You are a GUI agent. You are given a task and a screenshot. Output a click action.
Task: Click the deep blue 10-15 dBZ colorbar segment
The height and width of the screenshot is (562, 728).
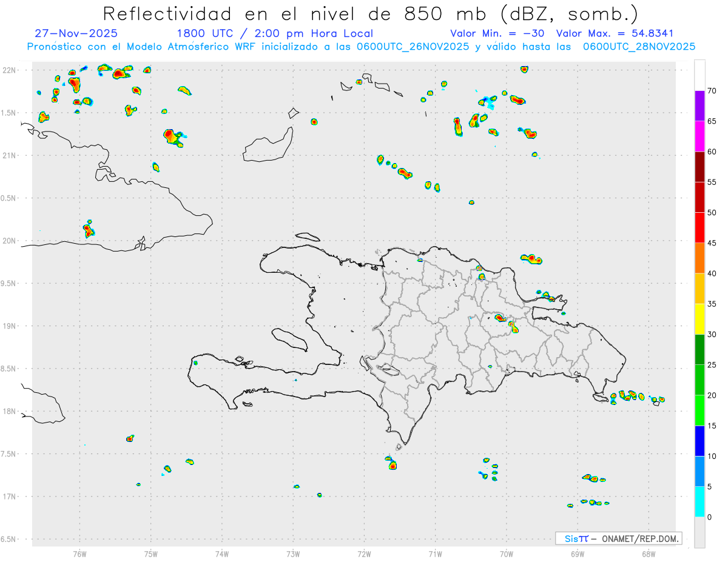[x=699, y=441]
